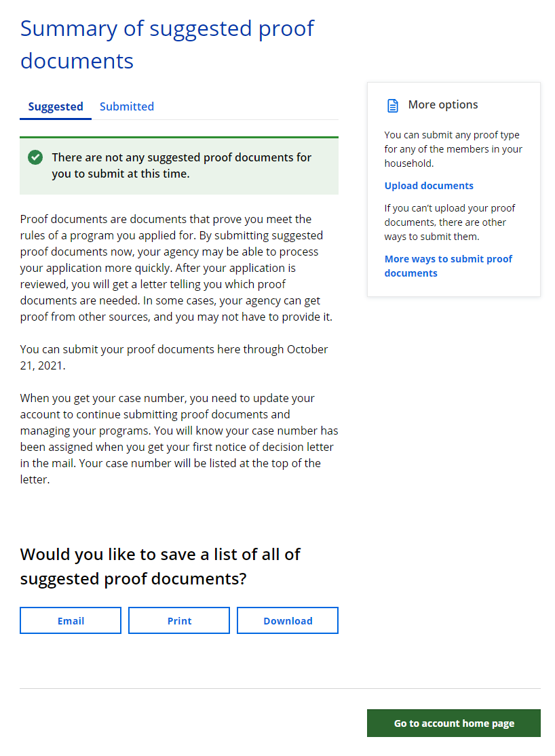Open the Upload documents link
This screenshot has width=555, height=756.
[429, 186]
